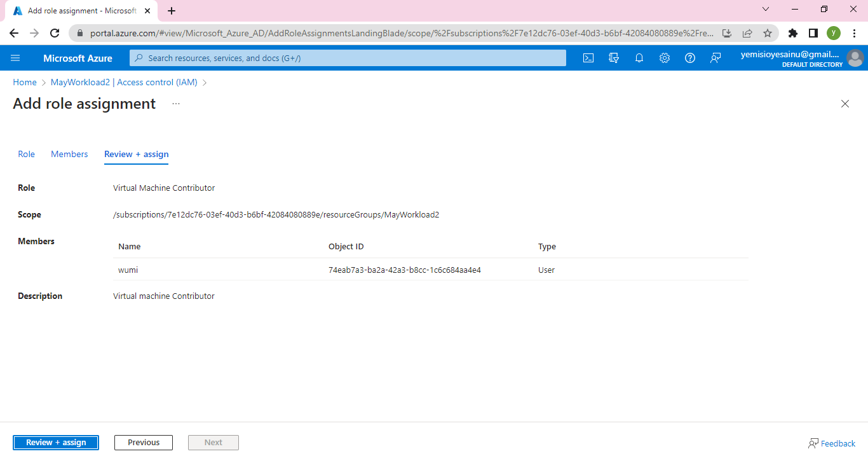Focus the Azure search resources box

(348, 58)
